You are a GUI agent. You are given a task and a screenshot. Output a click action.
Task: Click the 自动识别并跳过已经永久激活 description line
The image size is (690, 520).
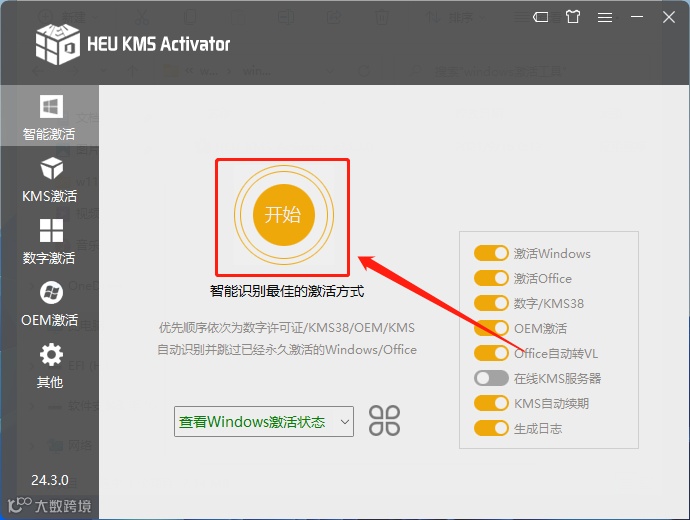click(287, 350)
